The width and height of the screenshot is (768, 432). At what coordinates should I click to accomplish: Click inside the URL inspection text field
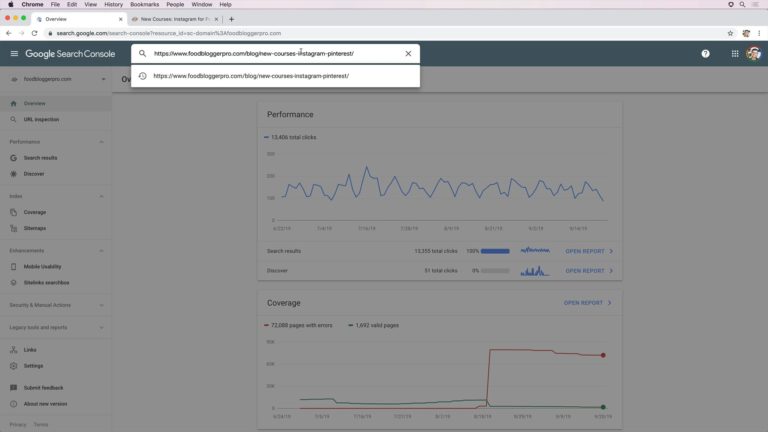(x=276, y=53)
